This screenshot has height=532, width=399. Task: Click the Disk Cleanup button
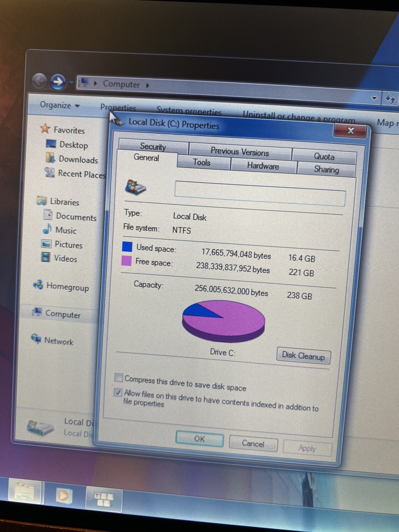pos(303,356)
